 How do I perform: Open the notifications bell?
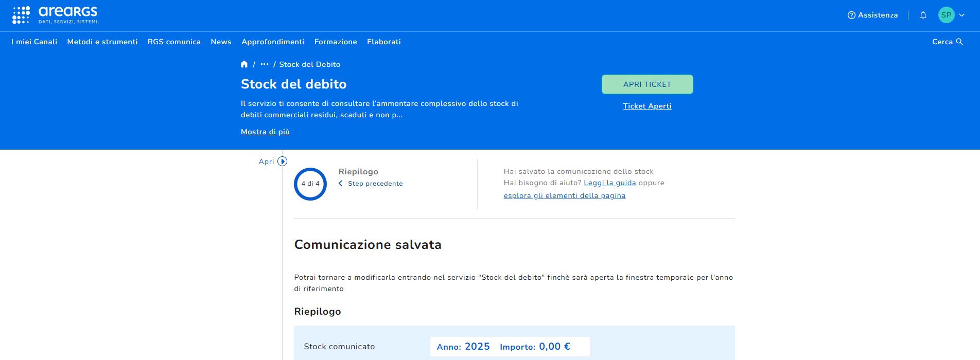923,15
